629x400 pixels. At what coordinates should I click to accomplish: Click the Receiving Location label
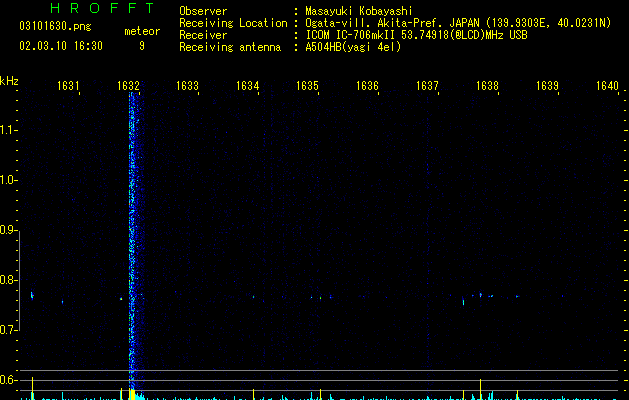[233, 23]
